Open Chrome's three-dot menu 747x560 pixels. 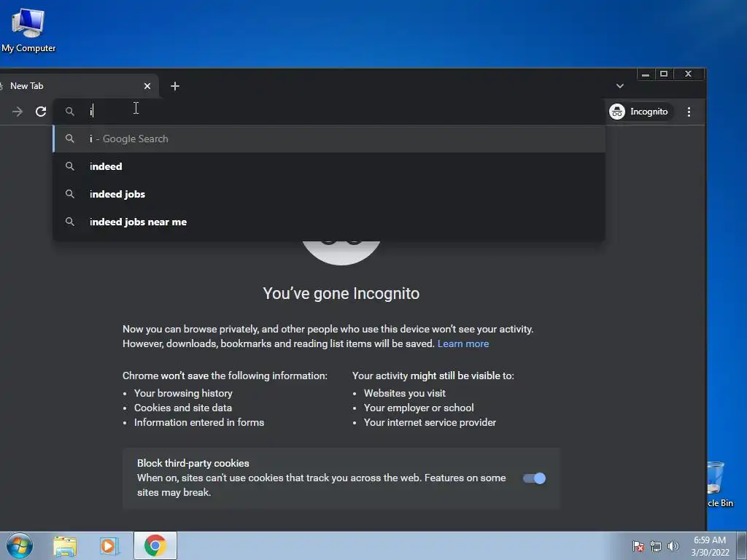(x=689, y=112)
